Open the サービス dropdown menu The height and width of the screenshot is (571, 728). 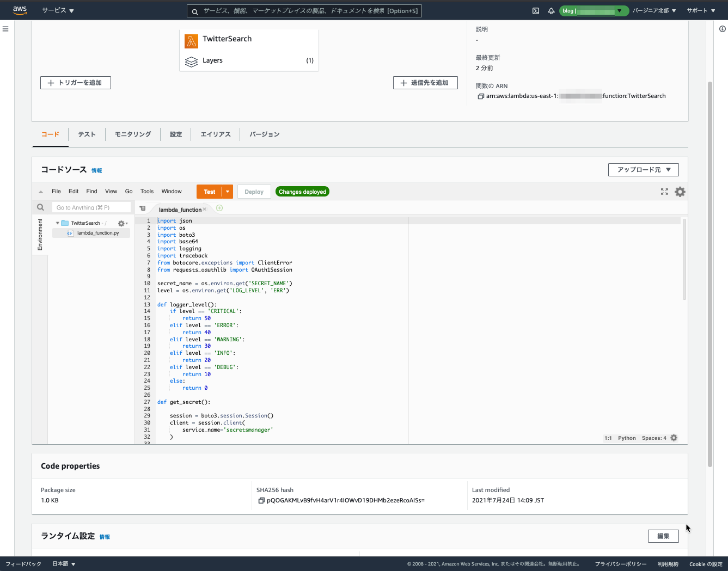(x=58, y=10)
